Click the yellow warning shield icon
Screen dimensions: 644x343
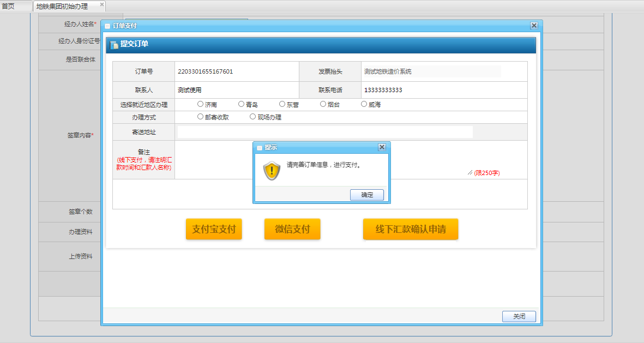point(272,171)
